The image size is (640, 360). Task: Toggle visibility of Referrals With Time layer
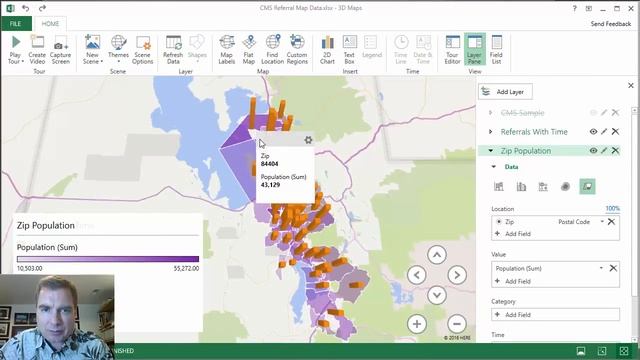593,131
